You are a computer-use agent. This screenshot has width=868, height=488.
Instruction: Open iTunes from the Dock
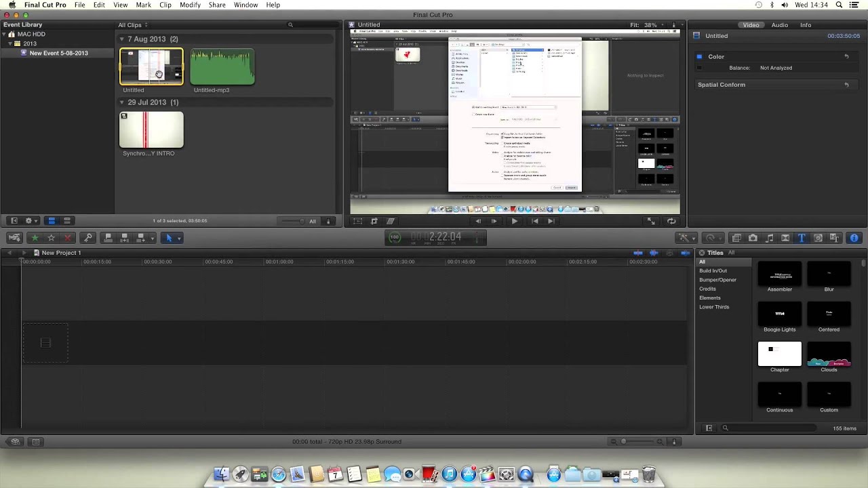449,474
